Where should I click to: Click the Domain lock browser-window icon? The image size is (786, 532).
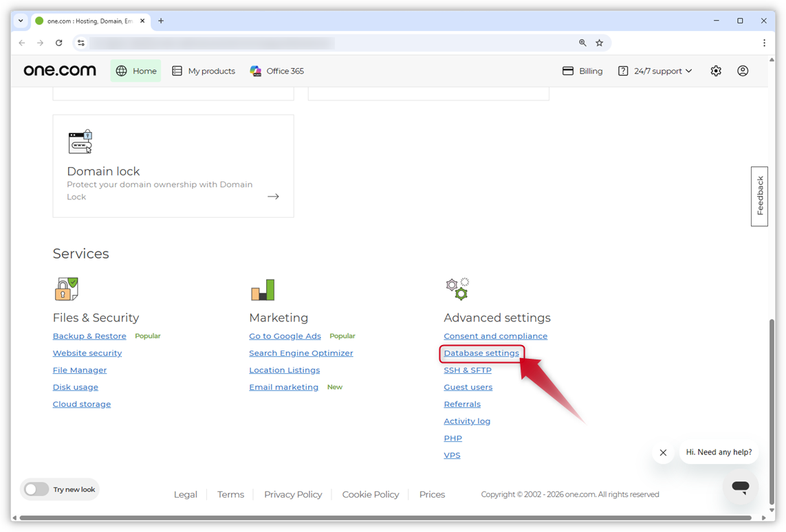pos(80,141)
